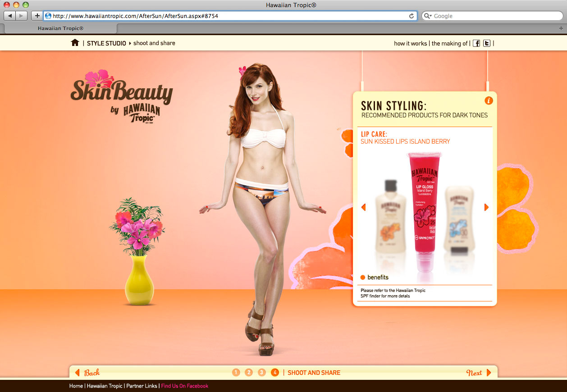
Task: Click the Back button at bottom bar
Action: (87, 373)
